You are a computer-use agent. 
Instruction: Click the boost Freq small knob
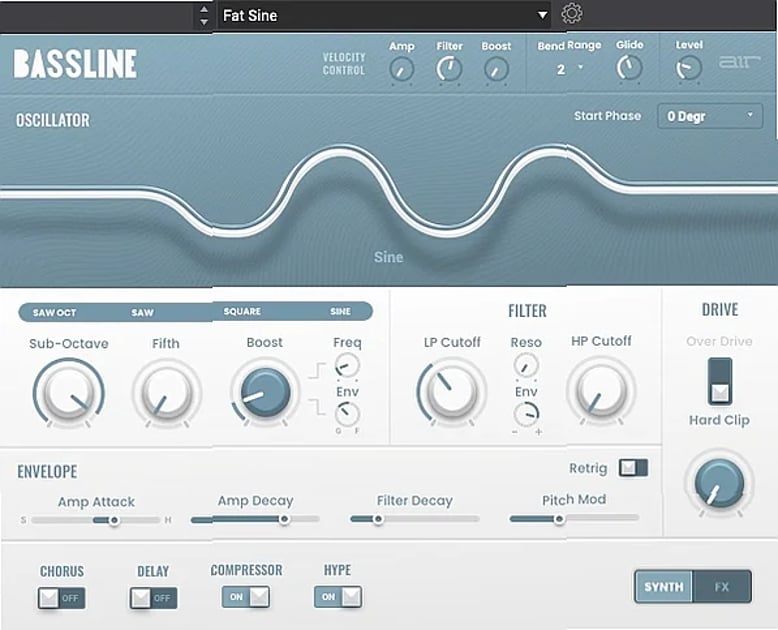coord(347,366)
